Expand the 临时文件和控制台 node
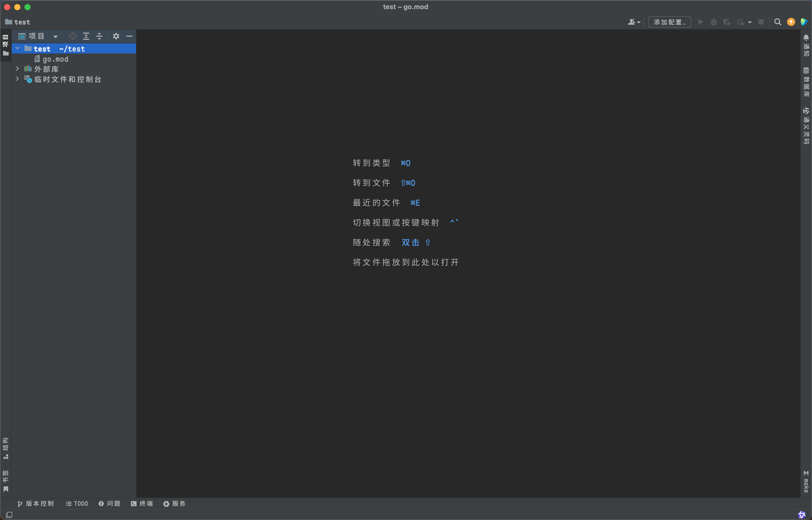The width and height of the screenshot is (812, 520). click(x=18, y=79)
